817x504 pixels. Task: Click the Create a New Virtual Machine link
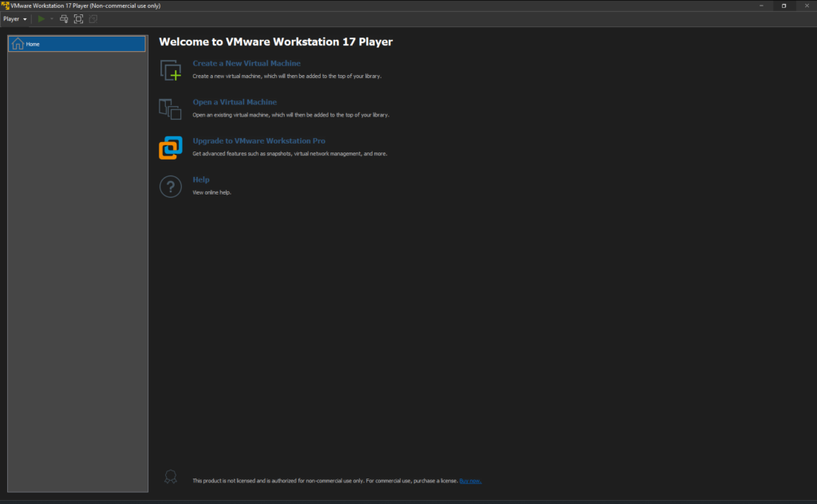point(247,63)
